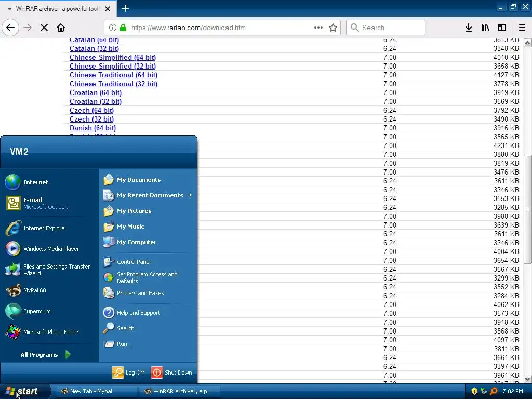Open the Run... dialog
532x399 pixels.
point(148,344)
